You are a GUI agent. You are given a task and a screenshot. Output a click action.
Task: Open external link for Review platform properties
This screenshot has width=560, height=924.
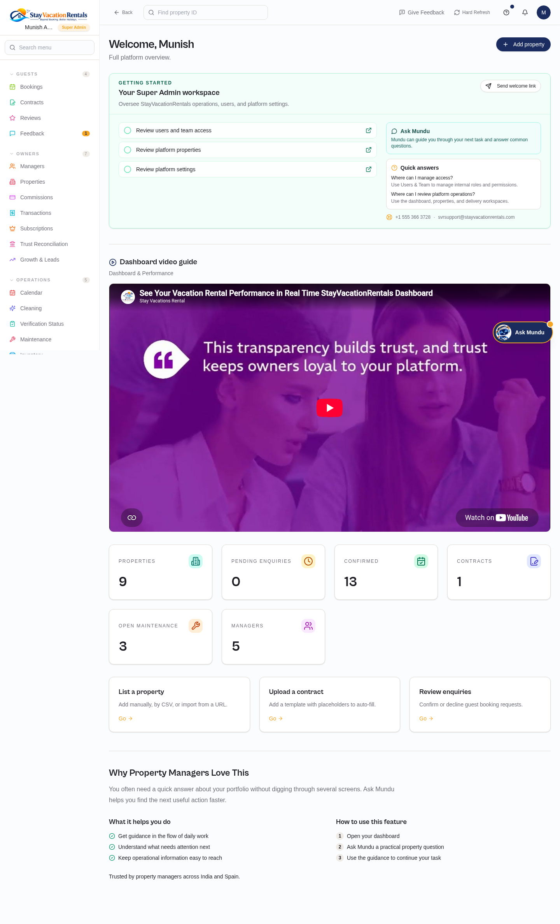point(369,150)
